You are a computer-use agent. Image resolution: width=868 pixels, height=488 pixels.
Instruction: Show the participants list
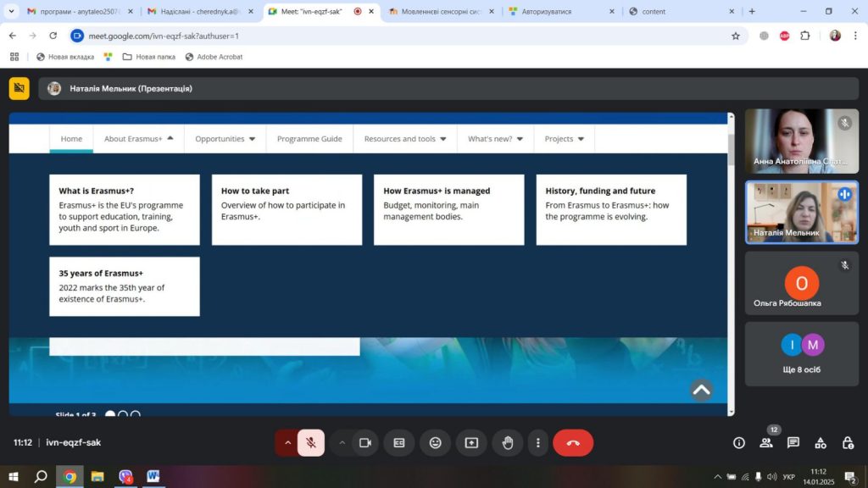(x=766, y=442)
